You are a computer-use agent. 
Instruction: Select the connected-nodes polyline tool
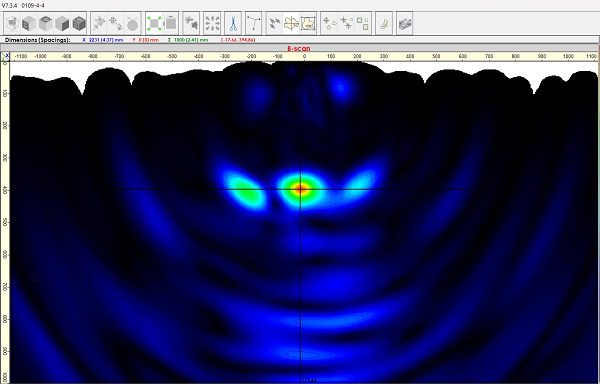click(x=254, y=24)
